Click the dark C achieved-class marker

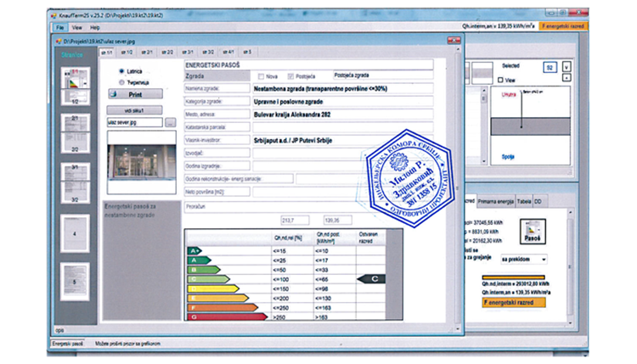371,279
